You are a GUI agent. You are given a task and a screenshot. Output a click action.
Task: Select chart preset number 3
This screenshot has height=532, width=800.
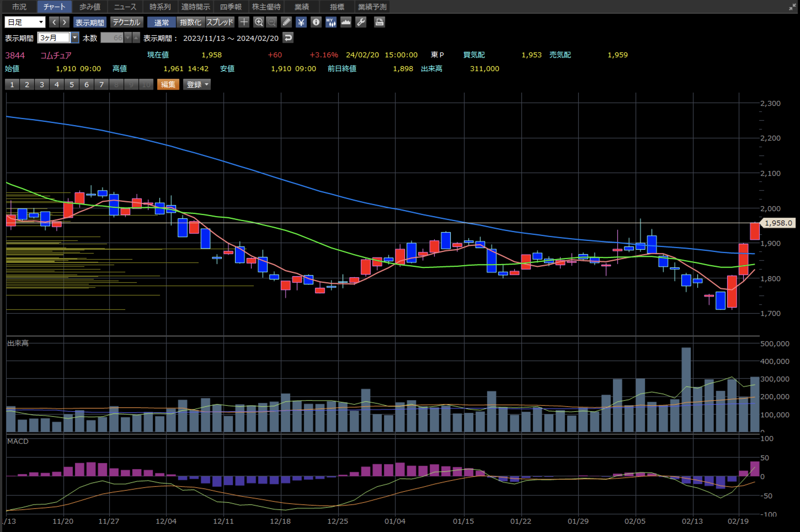coord(42,84)
